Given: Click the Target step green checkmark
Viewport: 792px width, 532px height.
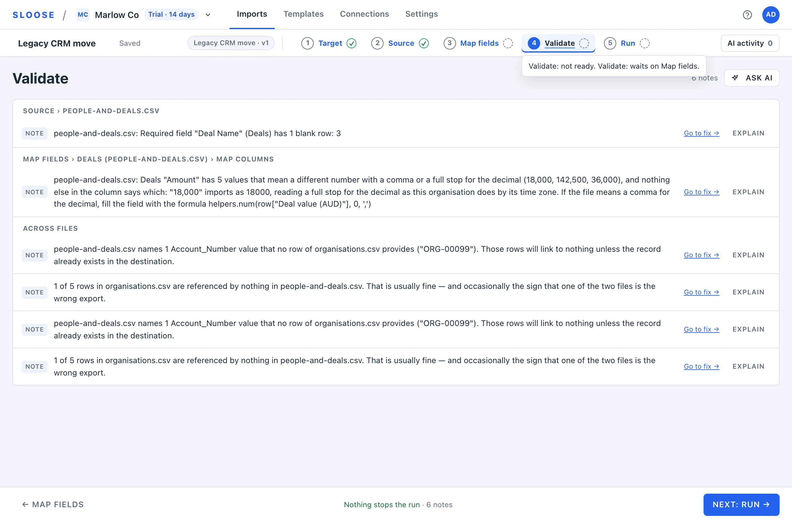Looking at the screenshot, I should point(351,43).
